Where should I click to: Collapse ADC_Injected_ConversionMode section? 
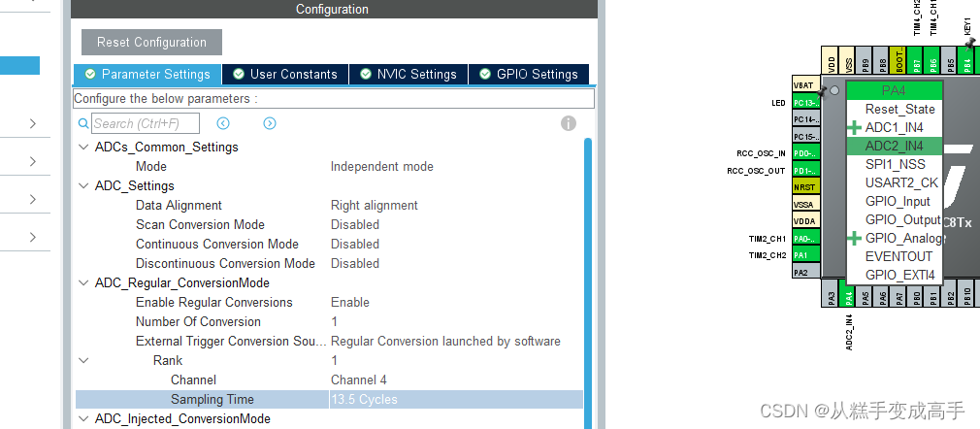(x=83, y=419)
